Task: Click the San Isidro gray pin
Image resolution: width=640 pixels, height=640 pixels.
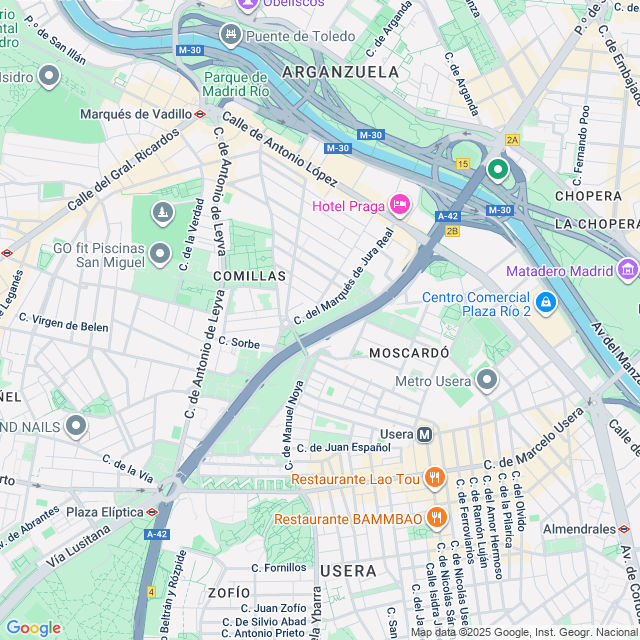Action: (x=49, y=76)
